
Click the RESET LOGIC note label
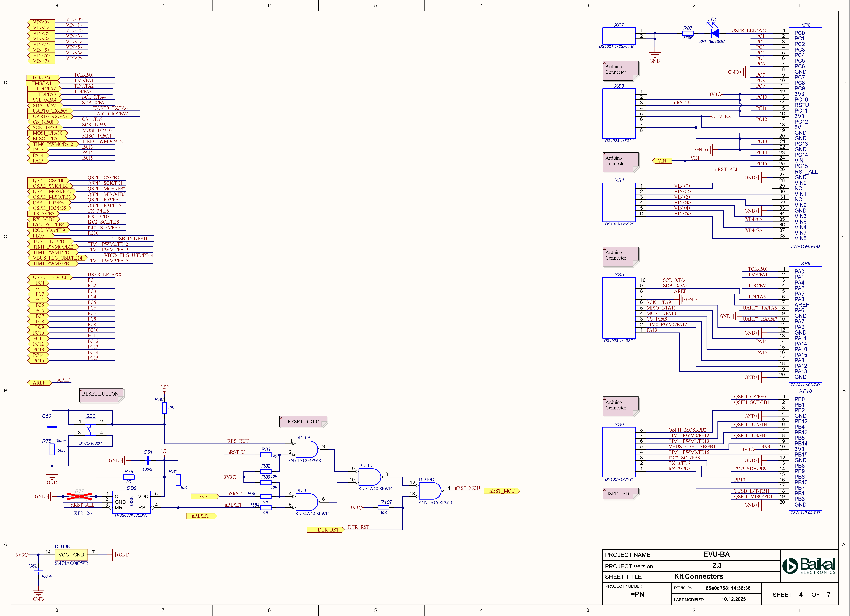pyautogui.click(x=304, y=422)
